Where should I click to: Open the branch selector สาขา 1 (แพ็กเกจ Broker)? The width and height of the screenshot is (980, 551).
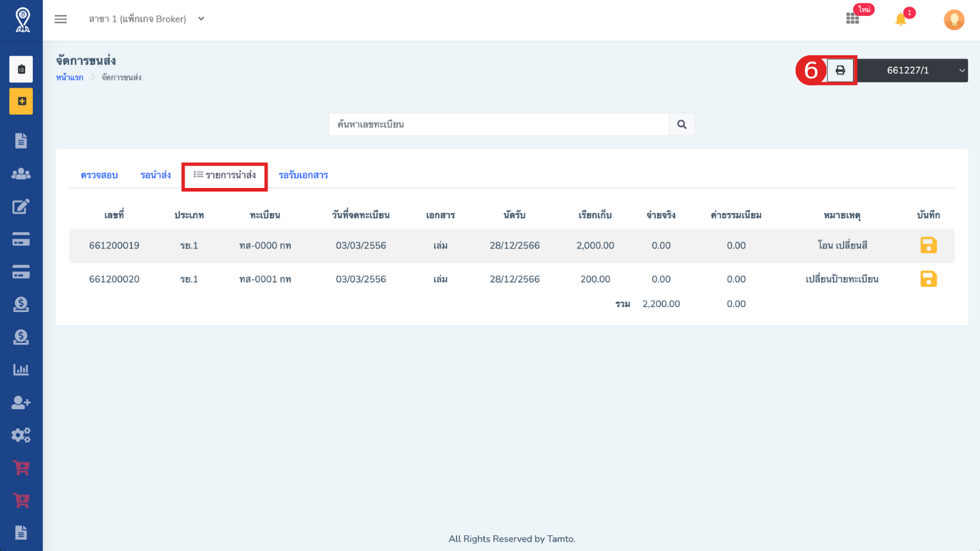tap(146, 19)
